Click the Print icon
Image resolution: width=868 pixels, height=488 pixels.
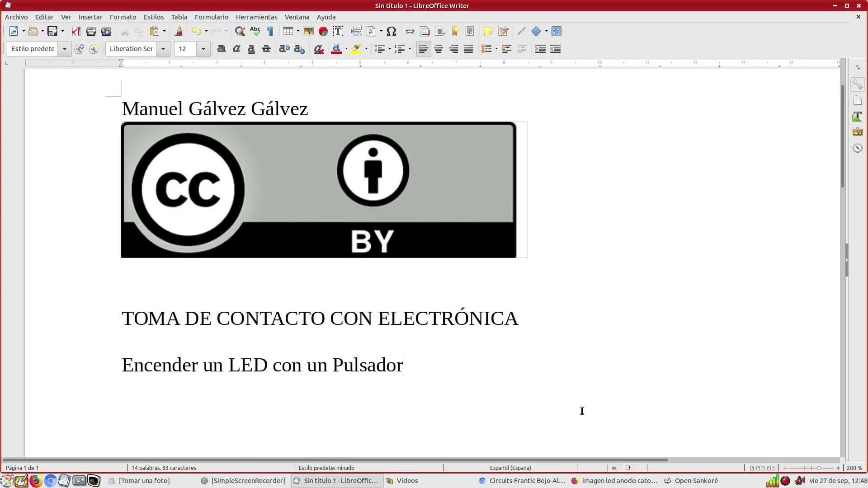[91, 31]
